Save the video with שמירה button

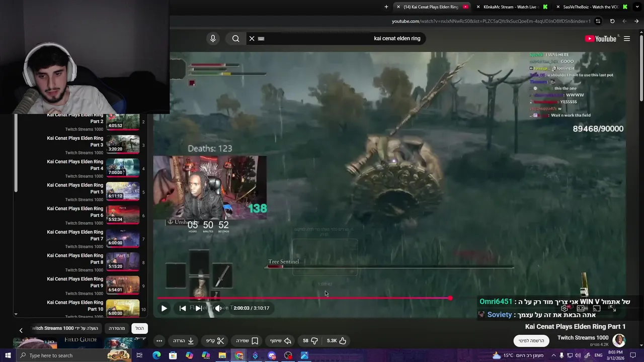pyautogui.click(x=247, y=341)
